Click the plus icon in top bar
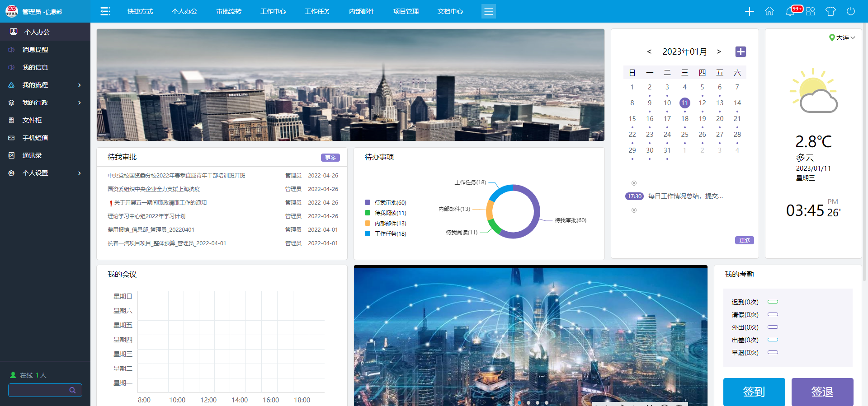The height and width of the screenshot is (406, 868). pyautogui.click(x=749, y=11)
